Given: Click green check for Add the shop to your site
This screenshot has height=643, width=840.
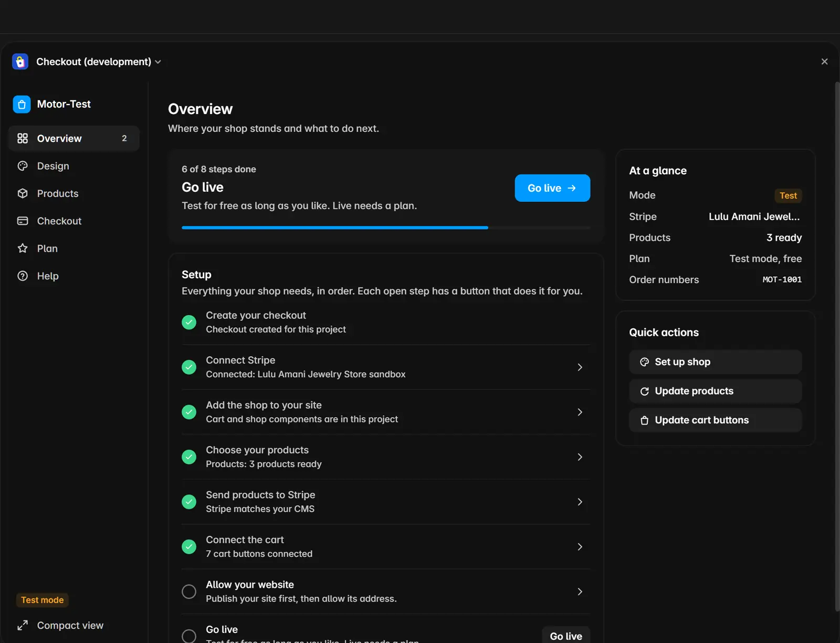Looking at the screenshot, I should pos(189,412).
